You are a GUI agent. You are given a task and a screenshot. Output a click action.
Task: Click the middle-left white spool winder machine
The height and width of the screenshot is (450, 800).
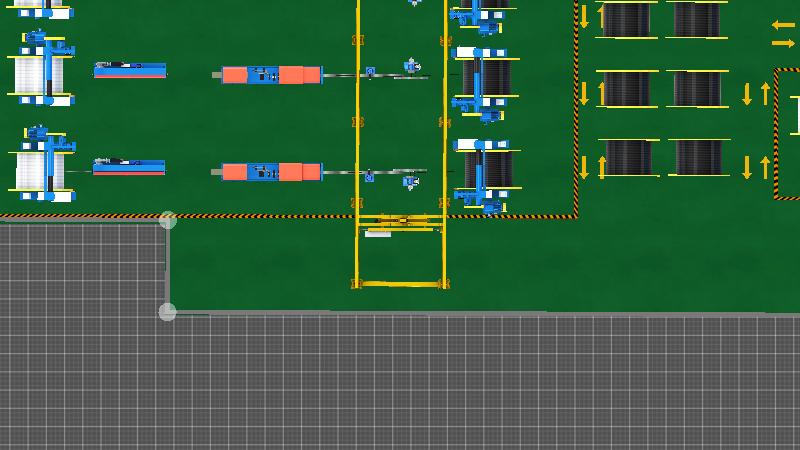pyautogui.click(x=42, y=72)
